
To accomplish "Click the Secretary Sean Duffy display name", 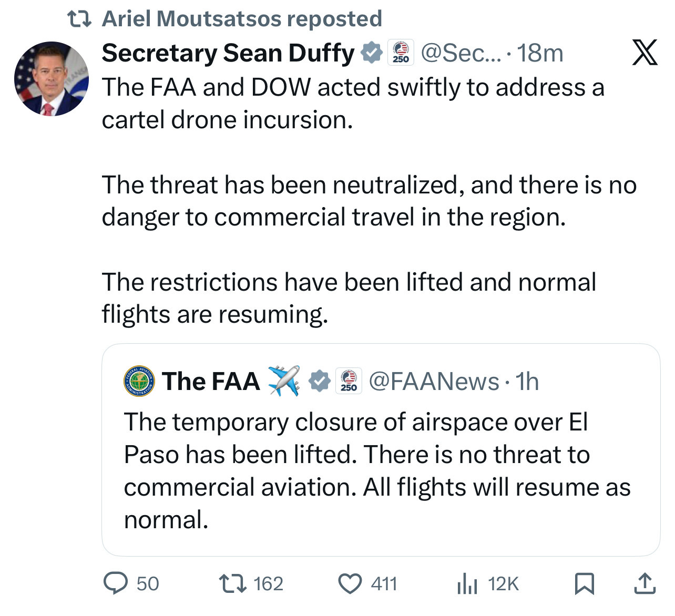I will pyautogui.click(x=228, y=53).
